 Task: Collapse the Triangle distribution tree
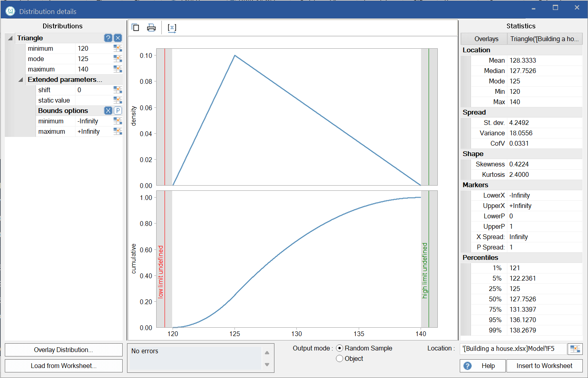click(10, 38)
